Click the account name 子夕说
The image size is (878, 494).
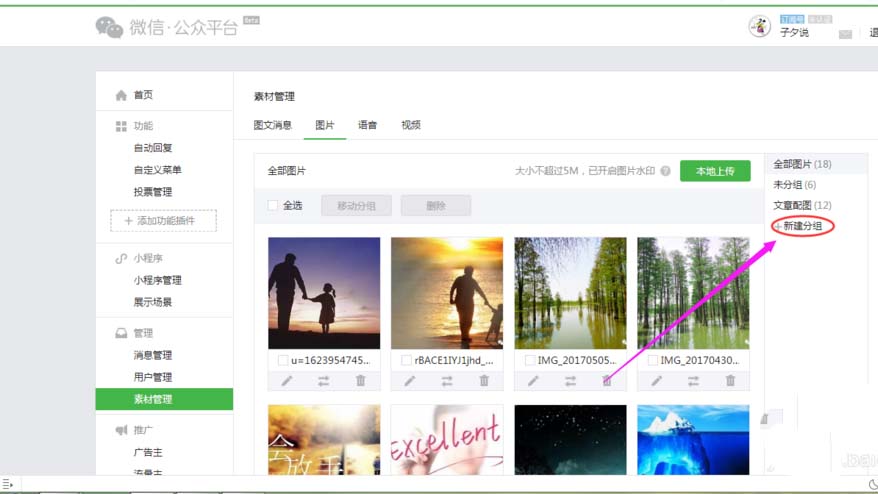(x=795, y=32)
